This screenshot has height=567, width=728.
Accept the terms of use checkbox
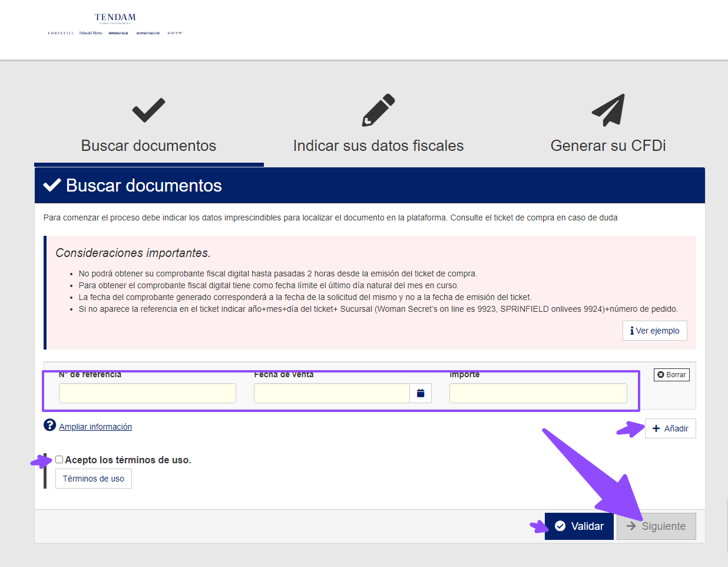click(x=59, y=460)
